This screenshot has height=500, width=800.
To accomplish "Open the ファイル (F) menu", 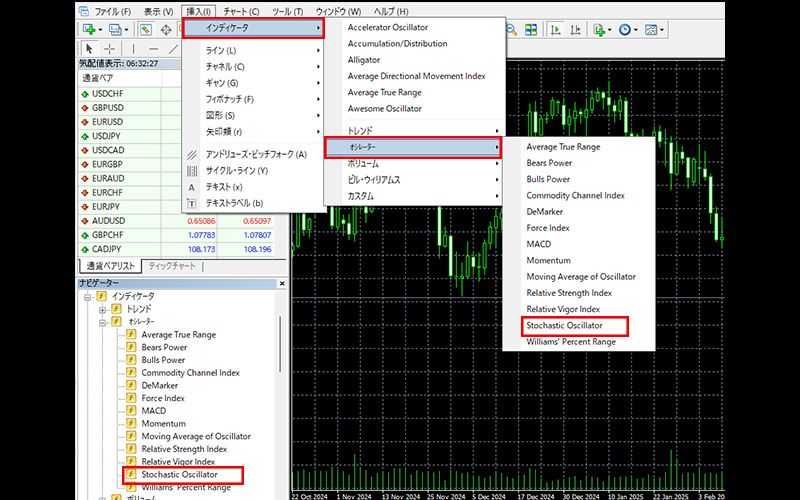I will (113, 11).
